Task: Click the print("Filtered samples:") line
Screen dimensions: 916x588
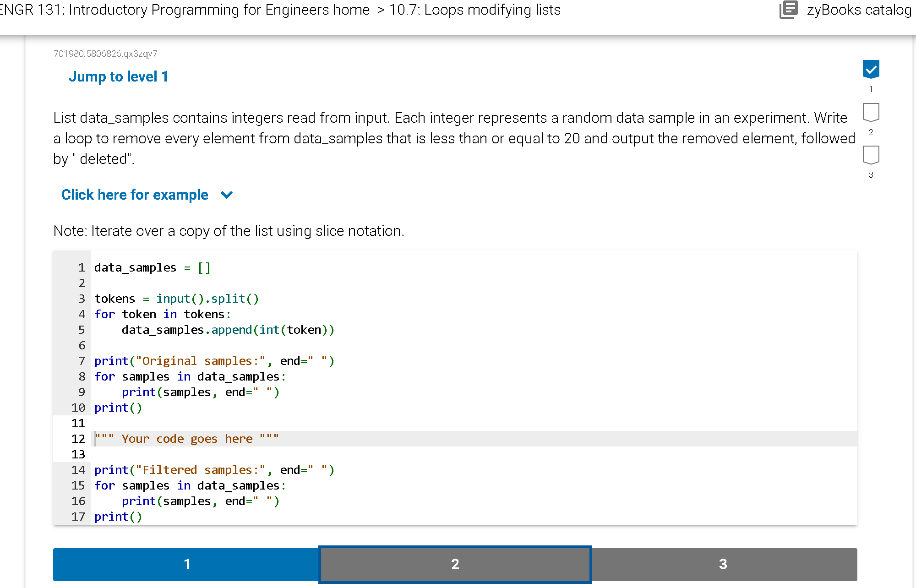Action: 214,470
